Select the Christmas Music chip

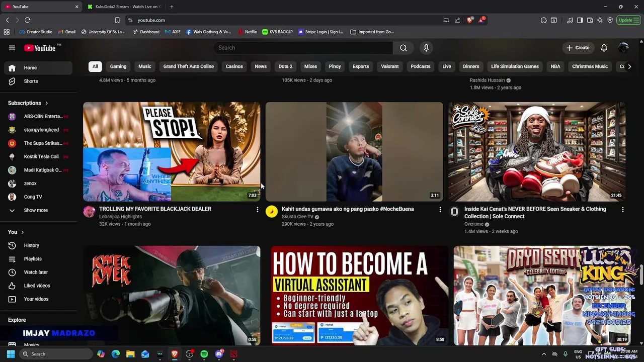[590, 66]
